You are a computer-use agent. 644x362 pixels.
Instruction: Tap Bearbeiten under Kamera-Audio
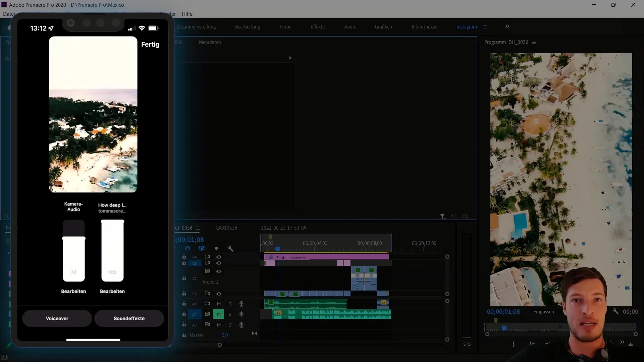pos(73,291)
